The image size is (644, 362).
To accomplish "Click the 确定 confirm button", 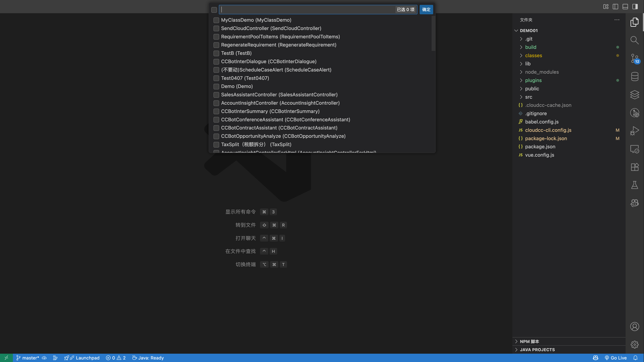I will pos(426,10).
